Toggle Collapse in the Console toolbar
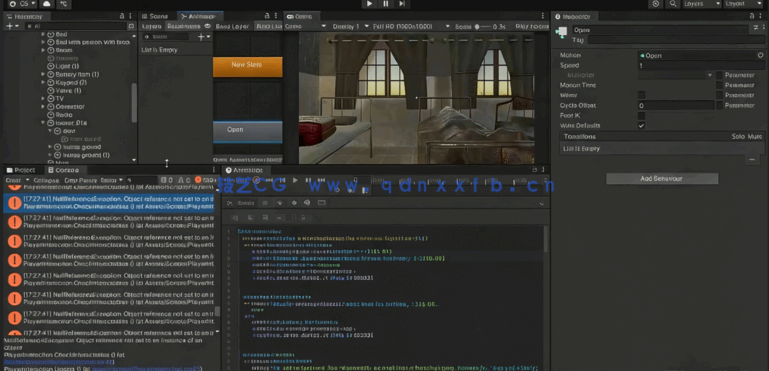Image resolution: width=769 pixels, height=371 pixels. pyautogui.click(x=46, y=180)
